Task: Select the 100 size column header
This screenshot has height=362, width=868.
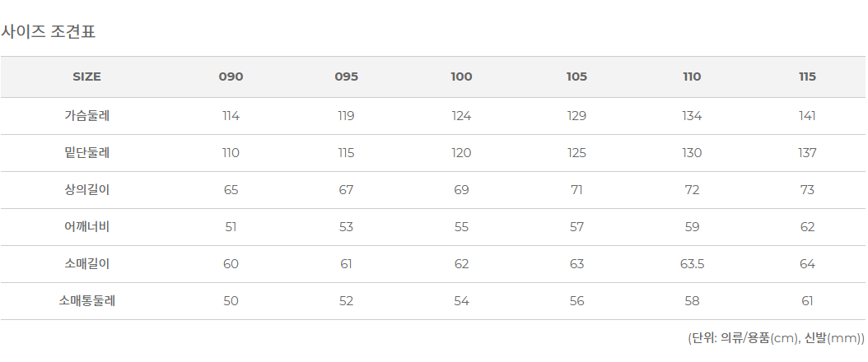Action: coord(461,77)
